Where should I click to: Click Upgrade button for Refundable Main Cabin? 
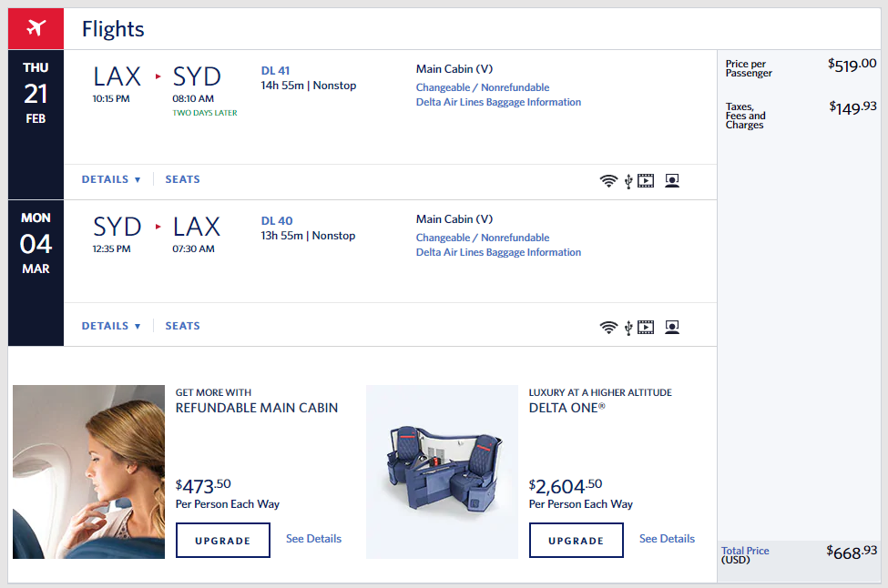point(222,540)
